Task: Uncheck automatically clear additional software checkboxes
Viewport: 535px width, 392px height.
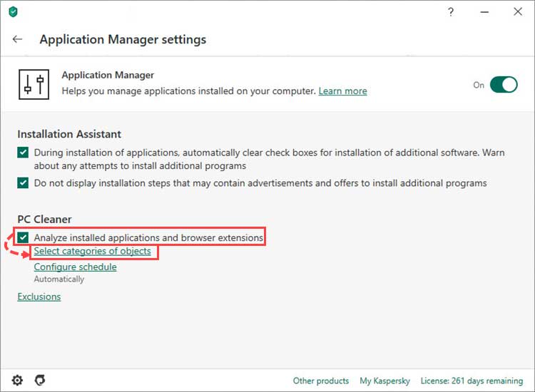Action: [x=23, y=153]
